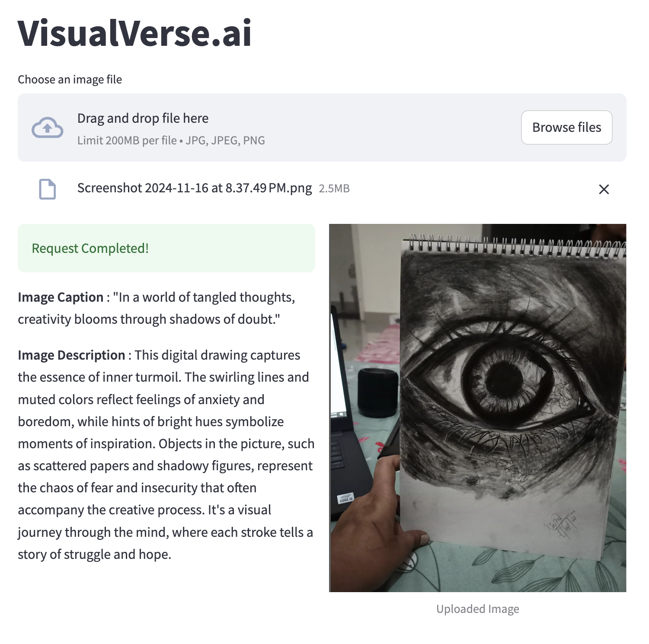Viewport: 649px width, 644px height.
Task: Click the black speaker in the photo
Action: pos(378,392)
